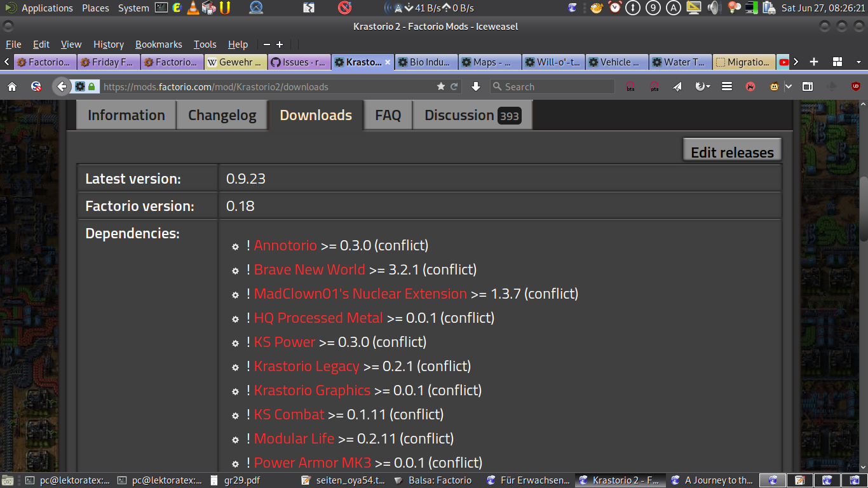Expand the toolbar overflow chevron
Screen dimensions: 868x488
coord(789,86)
